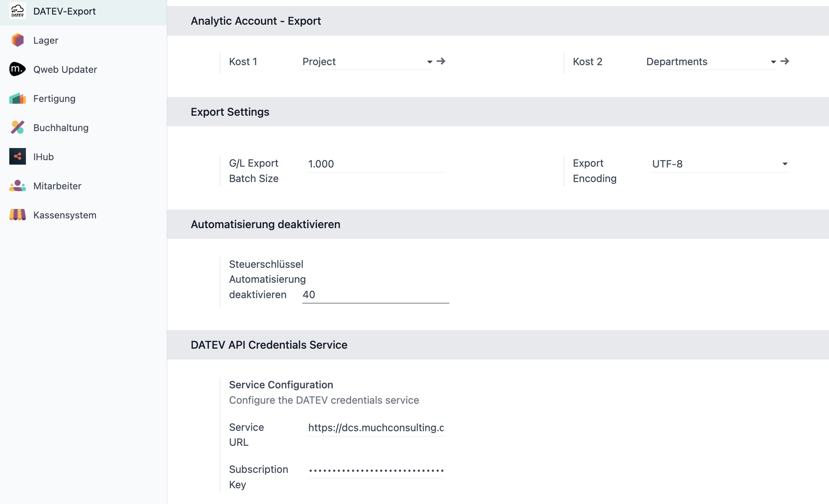Open the Export Encoding UTF-8 dropdown
Viewport: 829px width, 504px height.
(x=720, y=164)
